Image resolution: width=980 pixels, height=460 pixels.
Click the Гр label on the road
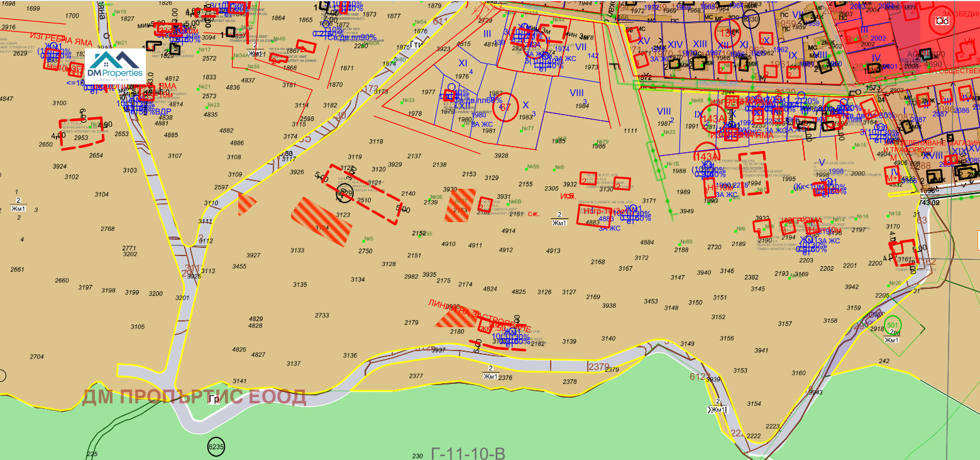pyautogui.click(x=214, y=399)
